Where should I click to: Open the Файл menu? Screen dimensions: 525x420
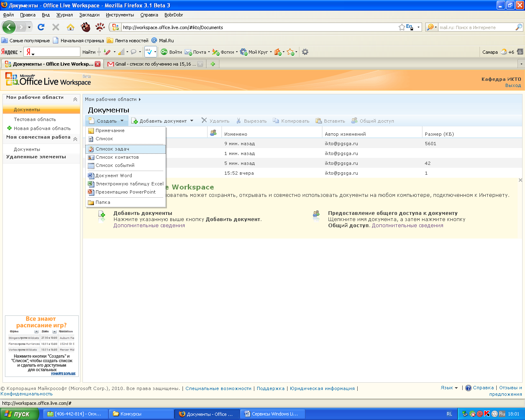8,15
